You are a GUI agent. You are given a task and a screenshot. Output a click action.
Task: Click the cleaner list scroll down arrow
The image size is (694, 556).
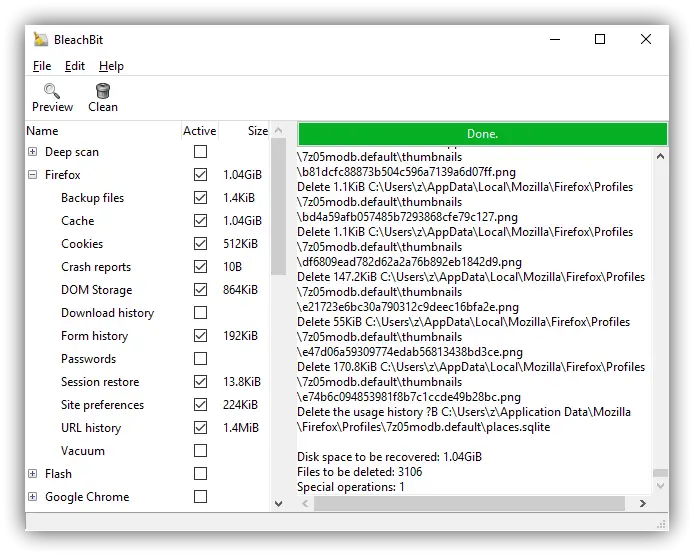click(278, 504)
